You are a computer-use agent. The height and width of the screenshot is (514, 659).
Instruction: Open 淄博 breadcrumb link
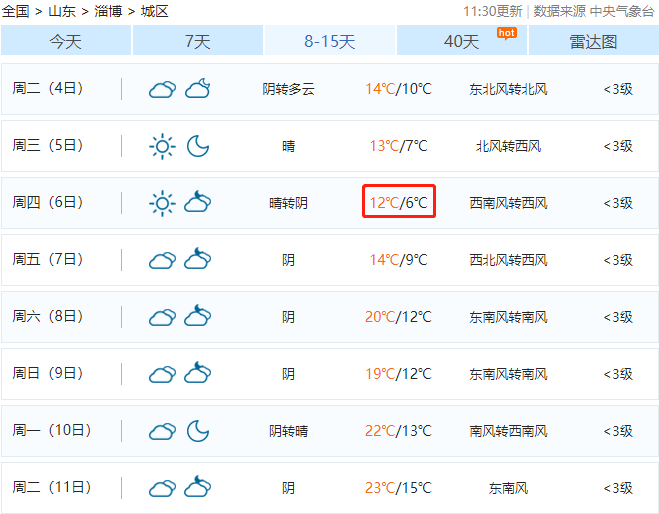point(108,11)
